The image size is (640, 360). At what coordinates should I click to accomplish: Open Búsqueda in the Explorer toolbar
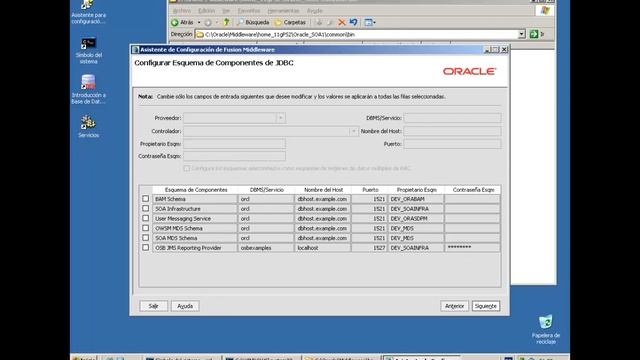click(x=253, y=22)
